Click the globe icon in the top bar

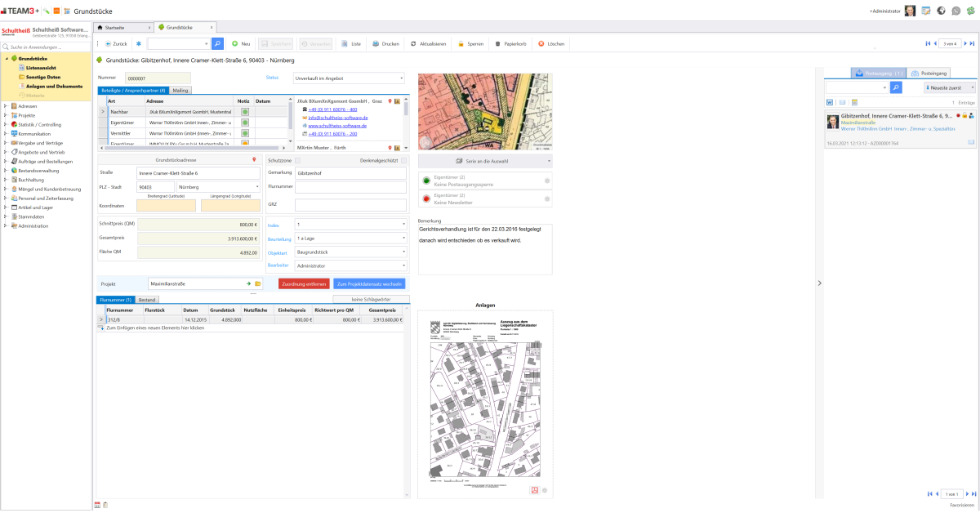click(x=941, y=11)
